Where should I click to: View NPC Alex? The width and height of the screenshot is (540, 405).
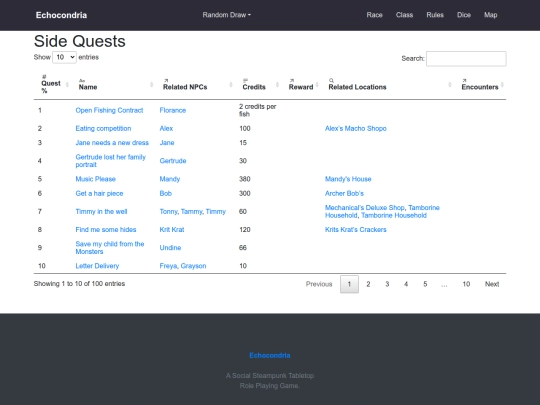[x=166, y=128]
